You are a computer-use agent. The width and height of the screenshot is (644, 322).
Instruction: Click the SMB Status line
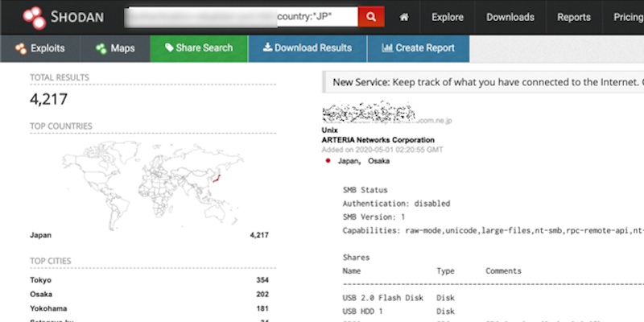pos(365,190)
